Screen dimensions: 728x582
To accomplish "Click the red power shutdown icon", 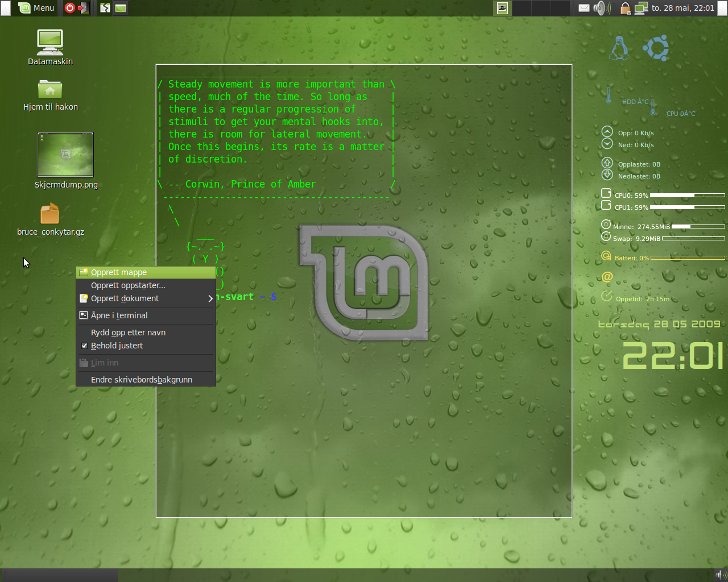I will 70,8.
